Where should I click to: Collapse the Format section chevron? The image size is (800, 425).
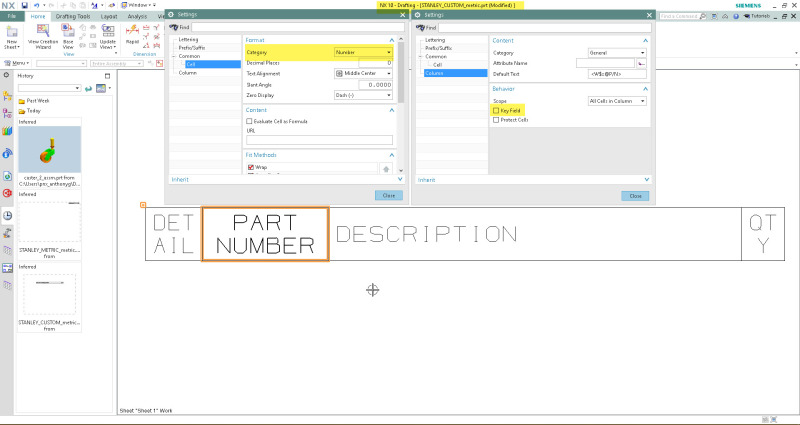pyautogui.click(x=392, y=40)
